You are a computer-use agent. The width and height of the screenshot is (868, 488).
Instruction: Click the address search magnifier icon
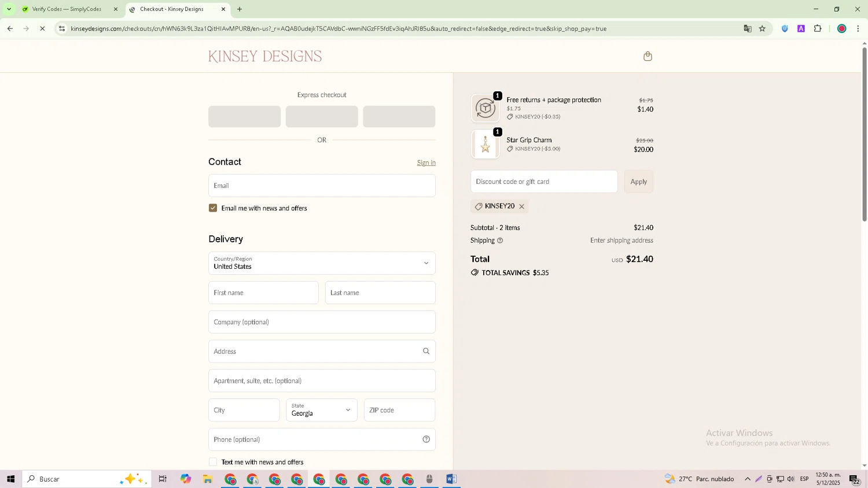(x=426, y=351)
